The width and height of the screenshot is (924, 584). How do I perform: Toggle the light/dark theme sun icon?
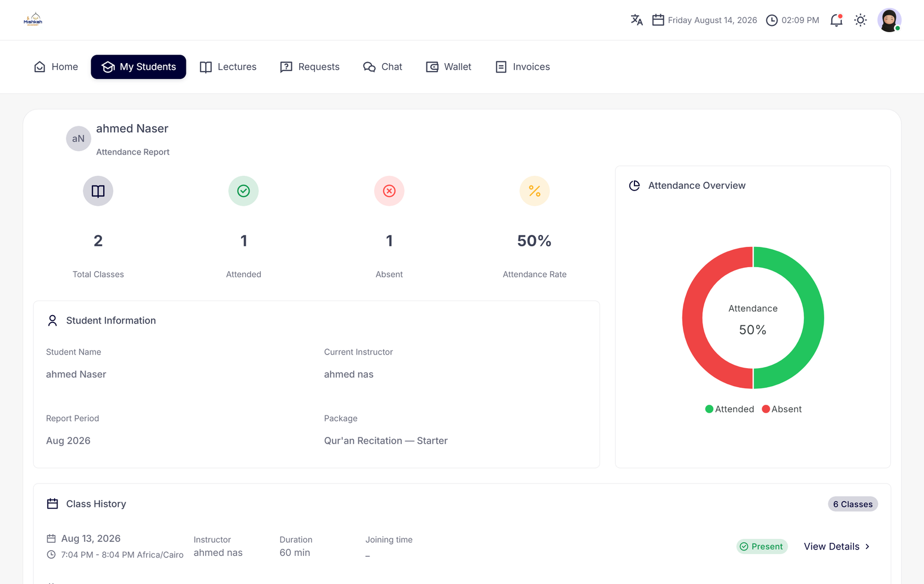860,20
